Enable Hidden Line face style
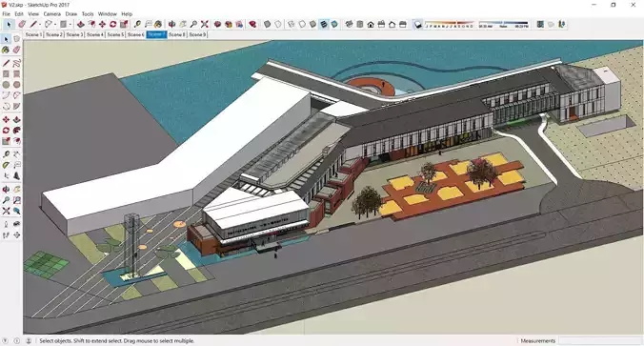This screenshot has height=346, width=644. coord(302,24)
